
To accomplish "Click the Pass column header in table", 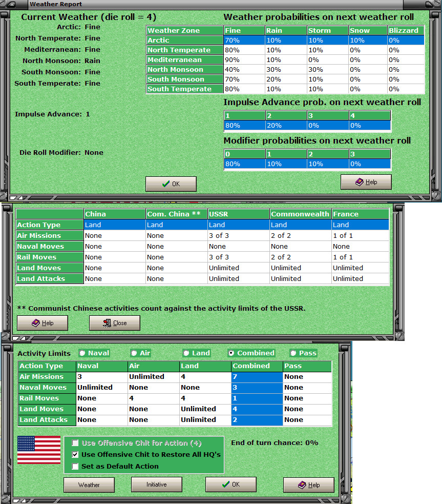I will point(307,366).
